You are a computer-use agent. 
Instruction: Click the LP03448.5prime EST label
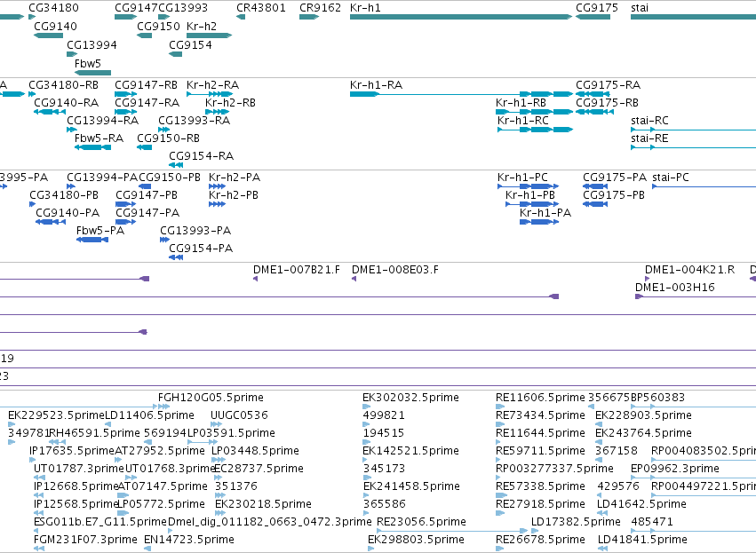click(x=256, y=450)
